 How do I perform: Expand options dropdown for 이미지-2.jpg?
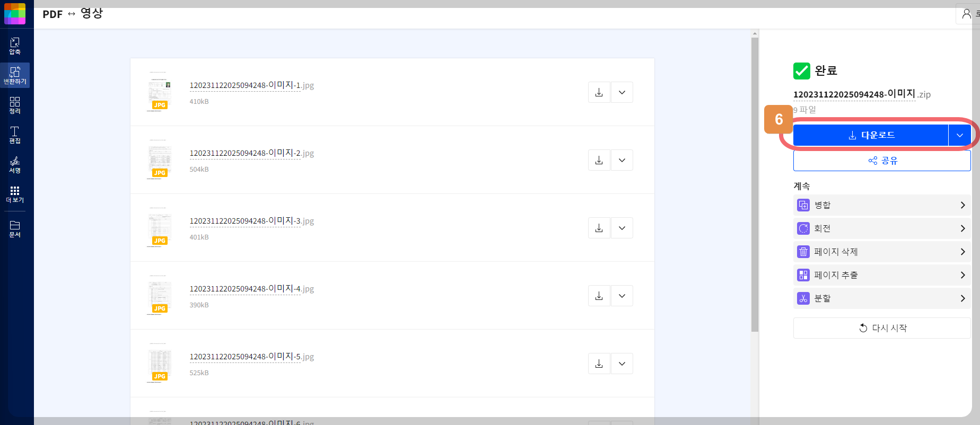pyautogui.click(x=622, y=160)
